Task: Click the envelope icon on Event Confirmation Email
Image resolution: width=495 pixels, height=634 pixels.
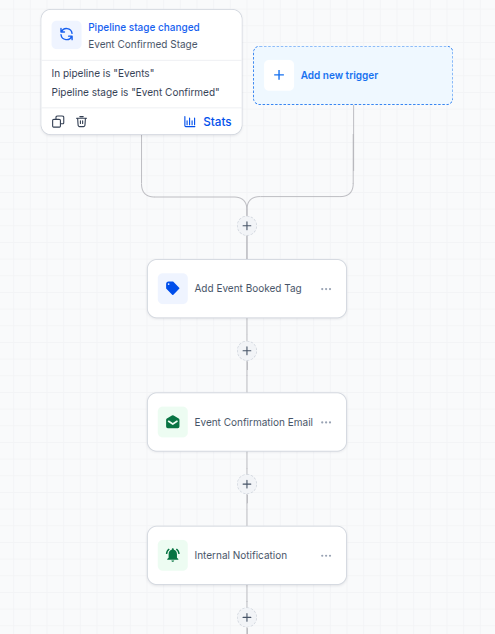Action: click(x=173, y=422)
